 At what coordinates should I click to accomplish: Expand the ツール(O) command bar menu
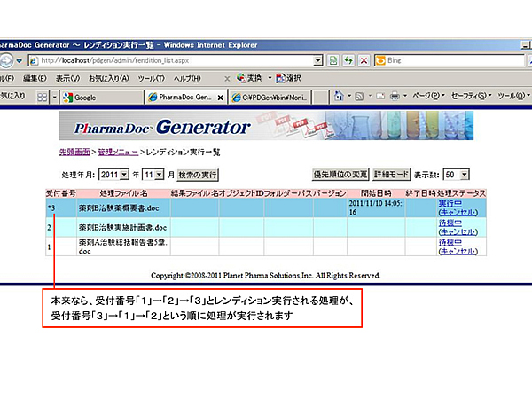(513, 96)
